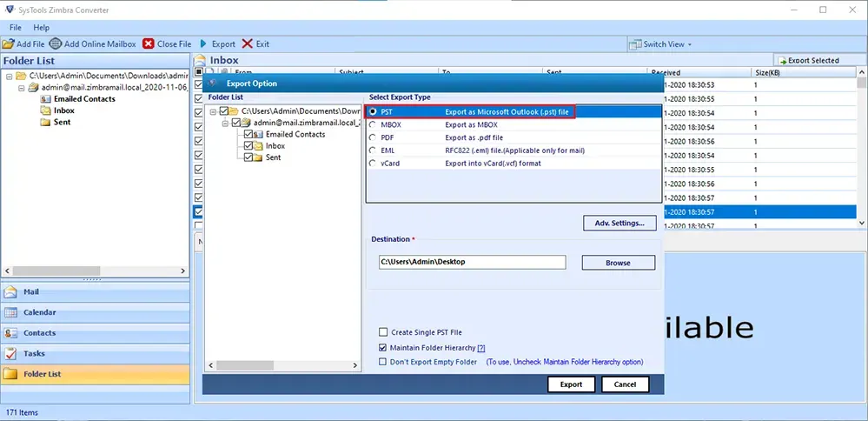Click the '171 Items' status bar text
This screenshot has height=421, width=868.
pyautogui.click(x=22, y=412)
